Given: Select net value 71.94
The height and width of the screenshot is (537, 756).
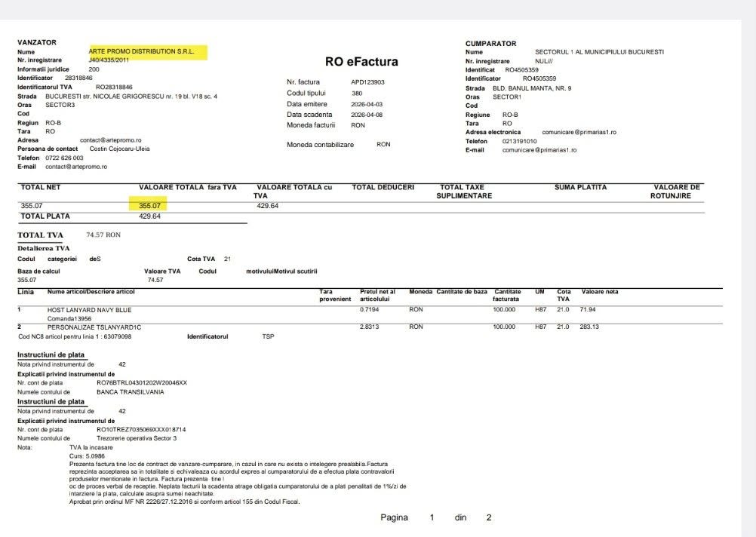Looking at the screenshot, I should 588,309.
